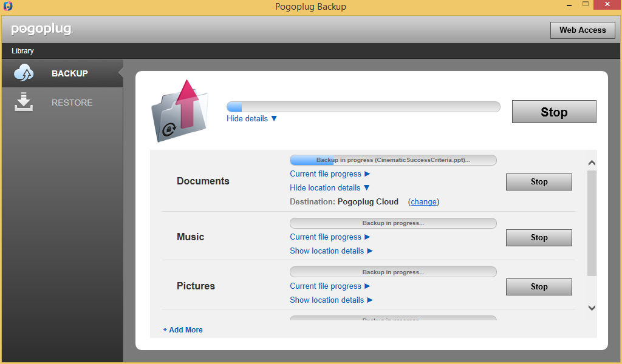
Task: Click the pogoplug logo
Action: tap(42, 29)
